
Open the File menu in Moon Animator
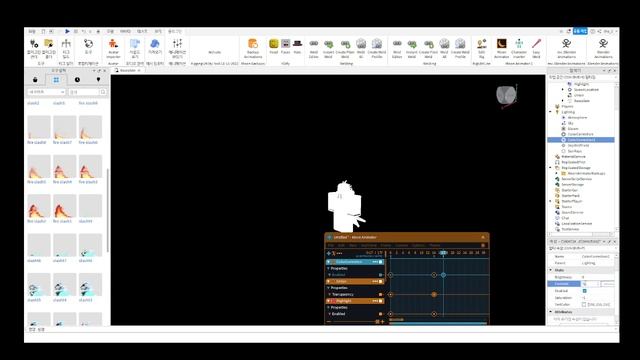tap(331, 245)
